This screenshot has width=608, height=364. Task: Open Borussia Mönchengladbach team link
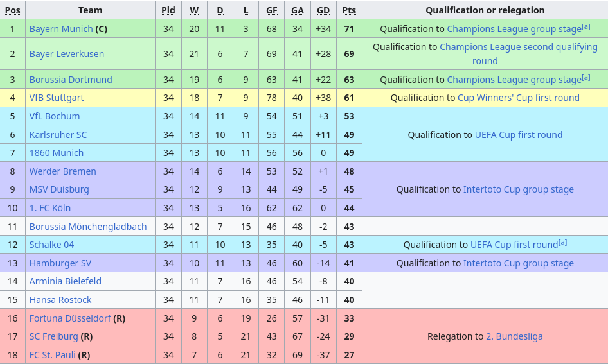point(88,227)
